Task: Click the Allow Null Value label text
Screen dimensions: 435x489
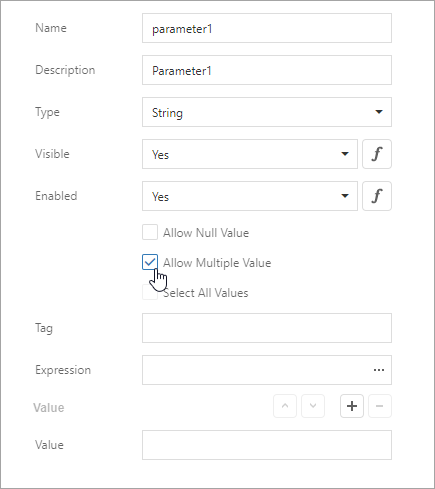Action: coord(206,233)
